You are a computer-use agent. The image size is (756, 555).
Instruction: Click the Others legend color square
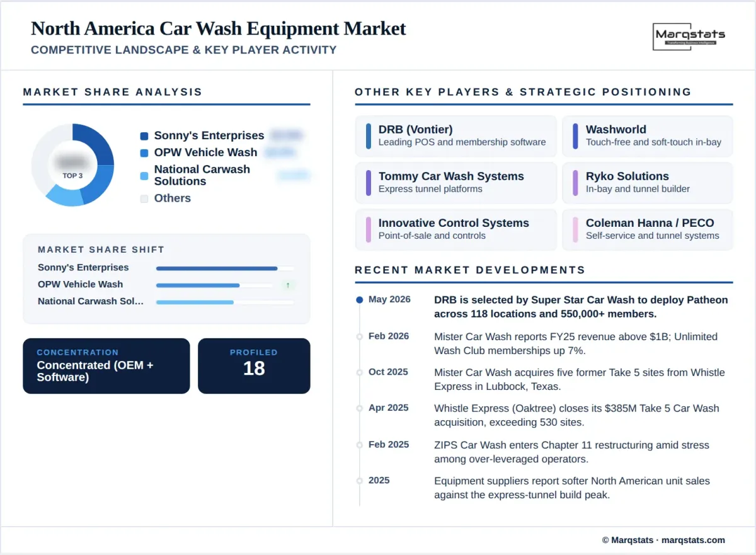[x=144, y=198]
